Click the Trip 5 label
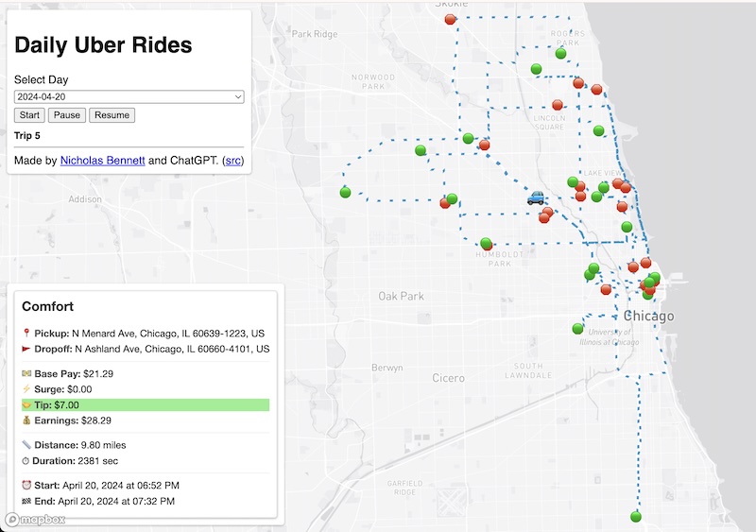Image resolution: width=756 pixels, height=532 pixels. point(27,135)
